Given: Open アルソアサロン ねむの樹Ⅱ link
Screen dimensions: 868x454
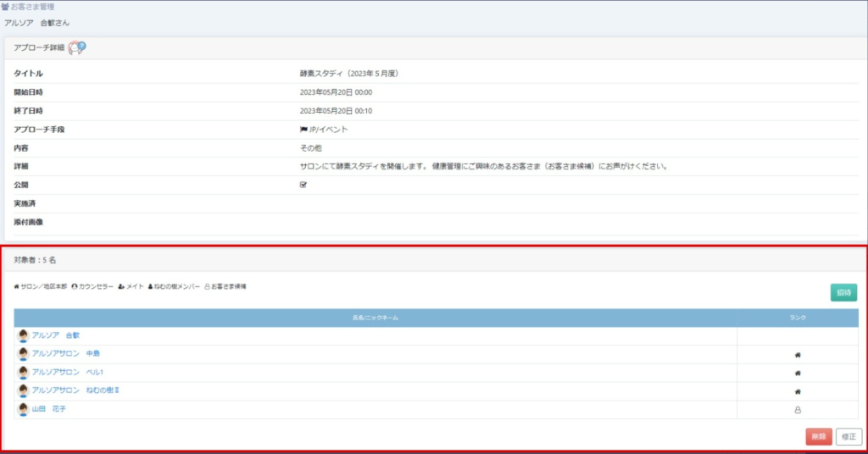Looking at the screenshot, I should 75,390.
